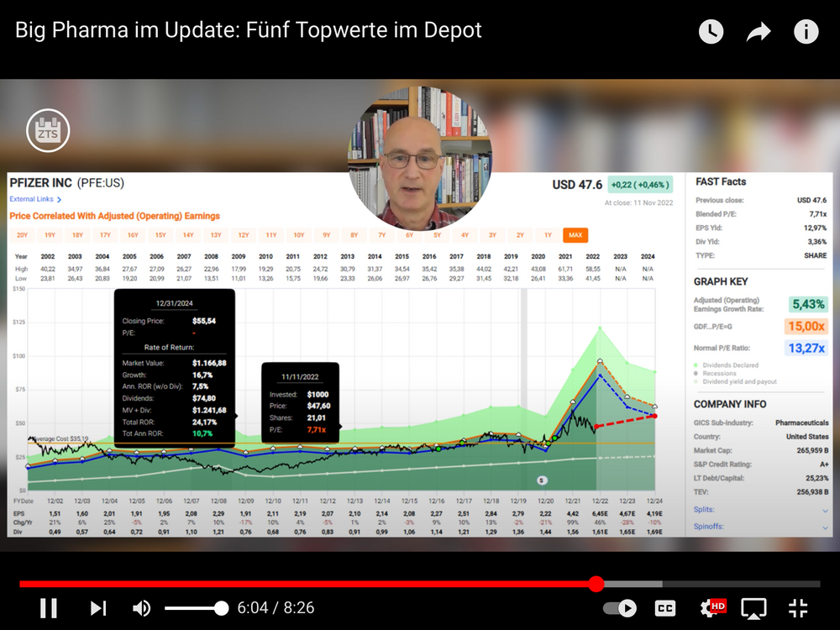Toggle closed captions CC button
The height and width of the screenshot is (630, 840).
point(664,608)
